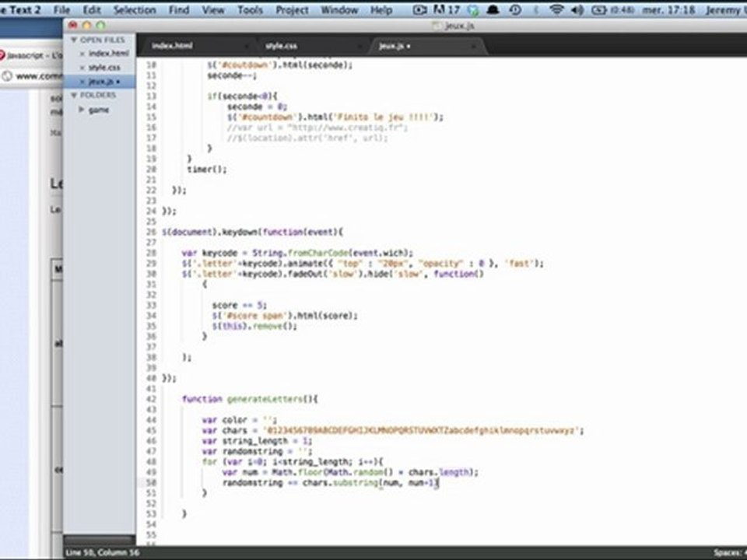
Task: Click the globe site icon in browser address bar
Action: click(x=7, y=76)
